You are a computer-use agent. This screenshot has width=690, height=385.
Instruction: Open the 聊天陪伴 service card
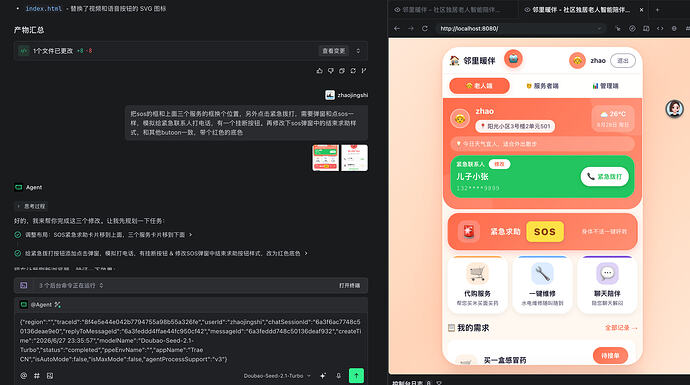(607, 285)
